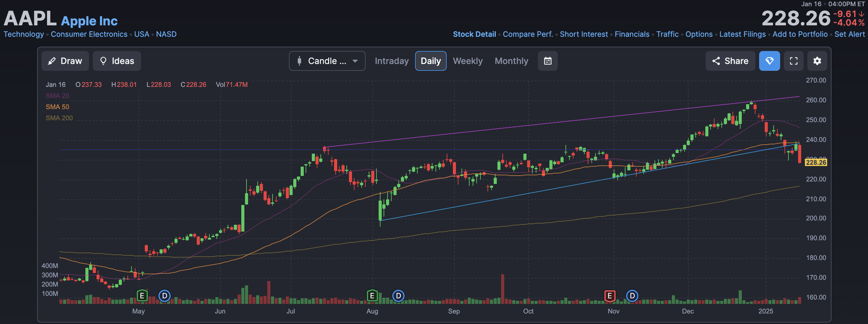This screenshot has width=868, height=324.
Task: Click the O 237.33 open value
Action: tap(88, 84)
